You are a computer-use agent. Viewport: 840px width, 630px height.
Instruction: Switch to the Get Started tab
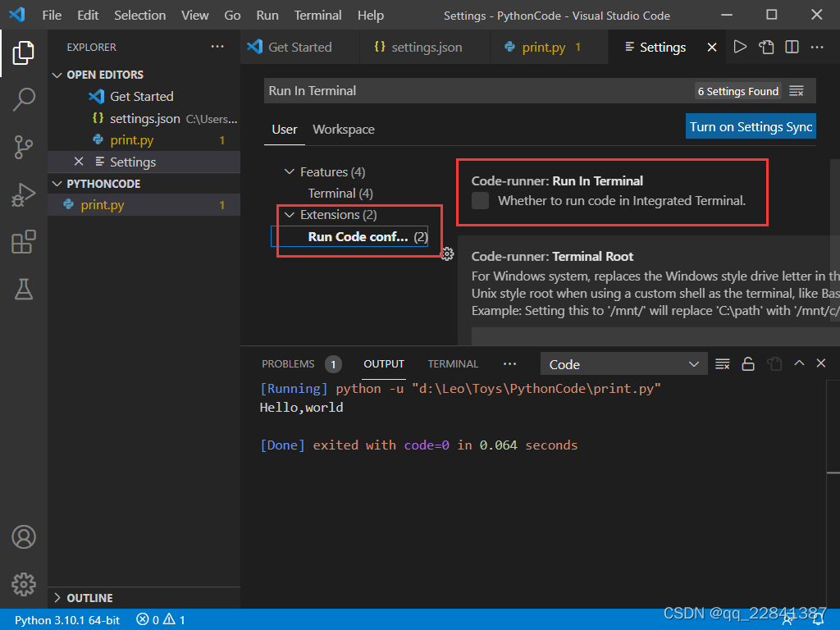(x=299, y=47)
